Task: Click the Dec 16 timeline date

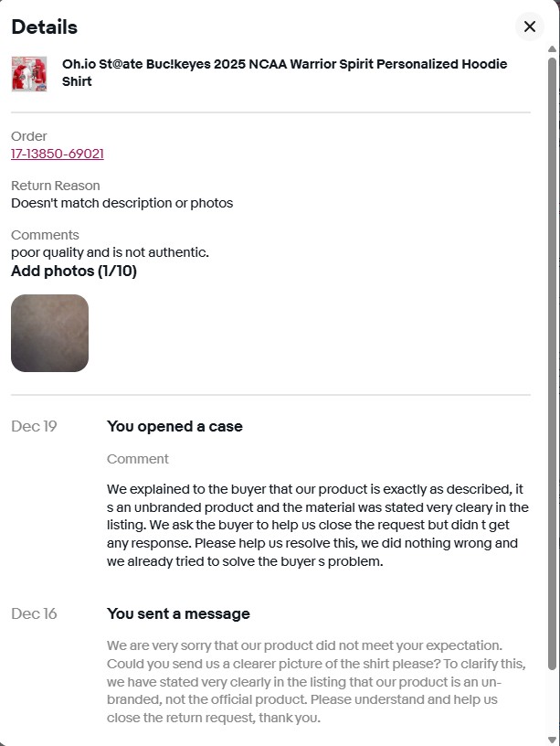Action: pos(34,613)
